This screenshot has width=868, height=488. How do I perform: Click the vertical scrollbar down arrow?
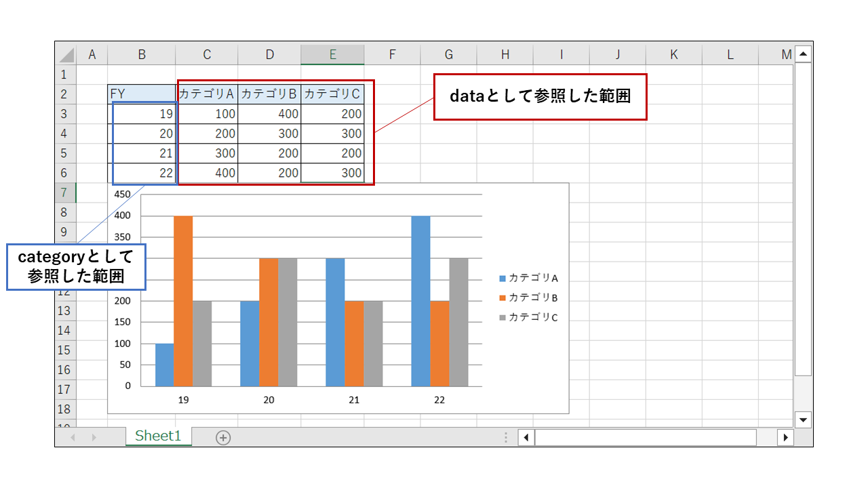(802, 420)
